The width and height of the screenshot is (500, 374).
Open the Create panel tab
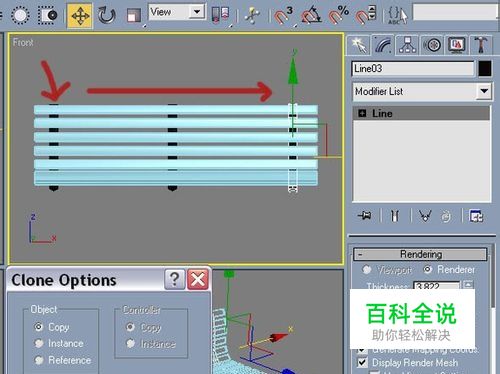358,45
